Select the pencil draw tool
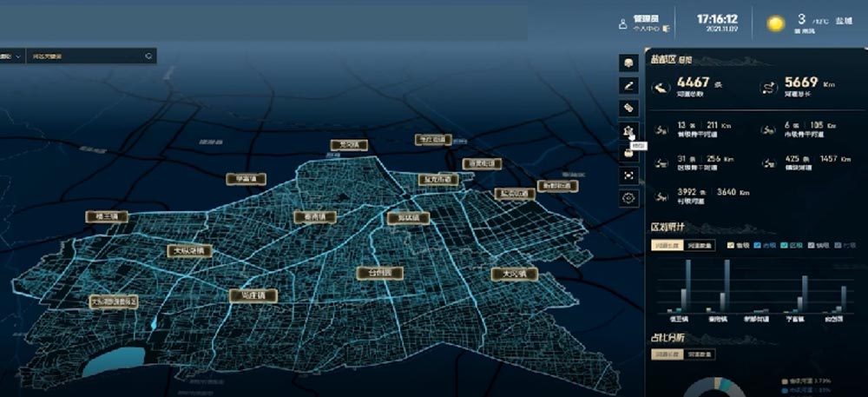868x397 pixels. pos(629,85)
